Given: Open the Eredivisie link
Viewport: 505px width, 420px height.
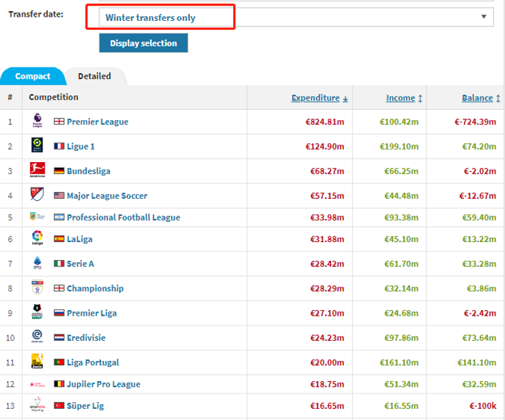Looking at the screenshot, I should click(x=86, y=338).
